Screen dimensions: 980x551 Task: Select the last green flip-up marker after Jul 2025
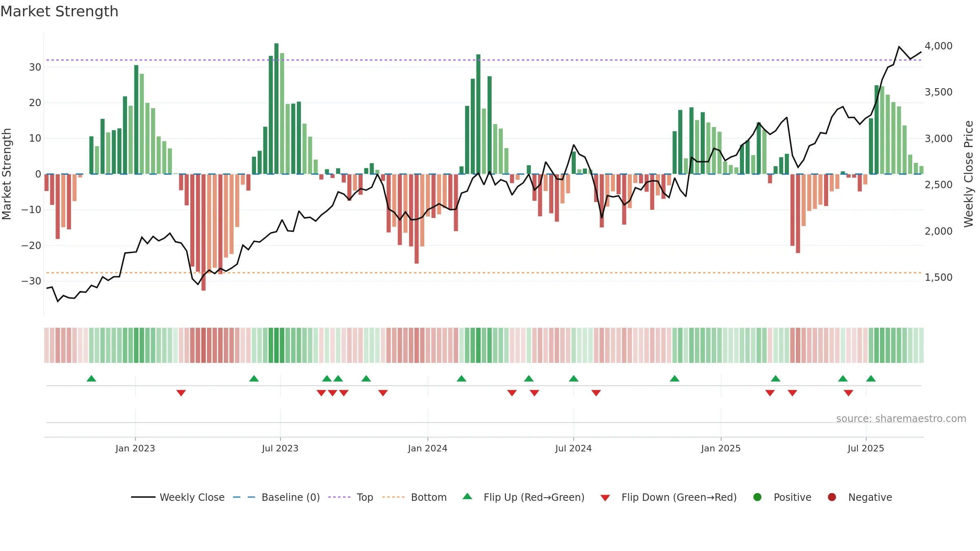coord(871,379)
